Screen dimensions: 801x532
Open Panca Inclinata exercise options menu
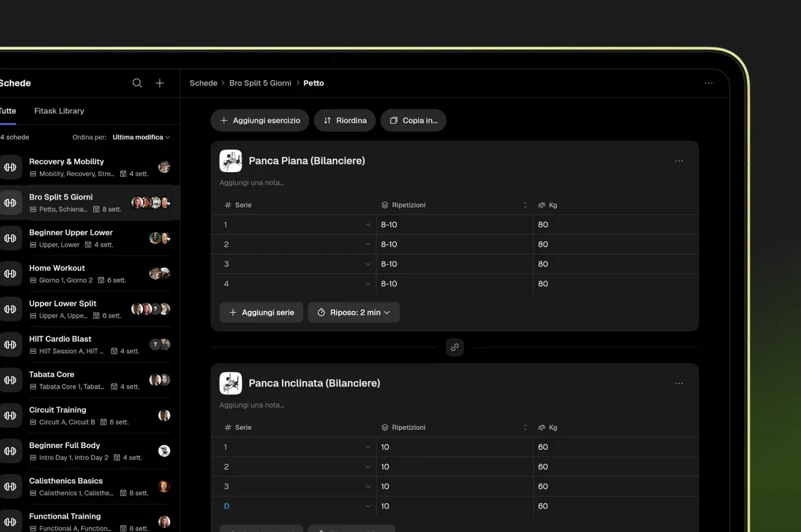tap(679, 383)
